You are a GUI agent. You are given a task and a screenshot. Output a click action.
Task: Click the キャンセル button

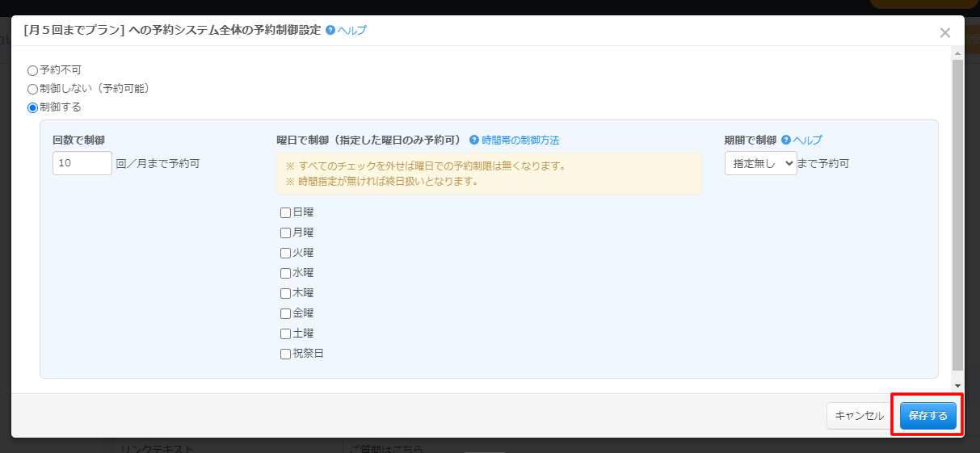click(x=859, y=416)
